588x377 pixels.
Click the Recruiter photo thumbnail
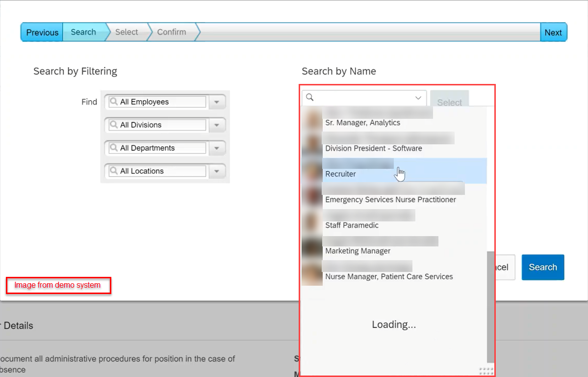[312, 170]
